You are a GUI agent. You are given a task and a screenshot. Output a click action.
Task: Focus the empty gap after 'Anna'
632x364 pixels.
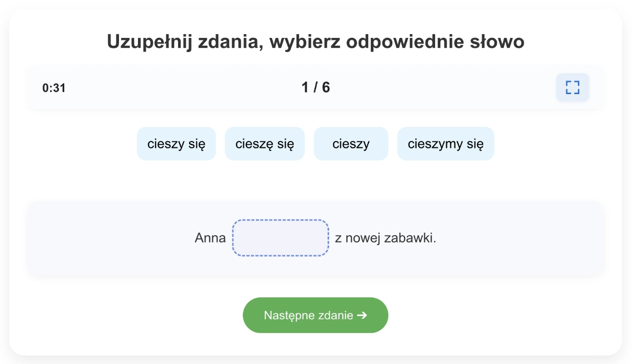pyautogui.click(x=281, y=238)
